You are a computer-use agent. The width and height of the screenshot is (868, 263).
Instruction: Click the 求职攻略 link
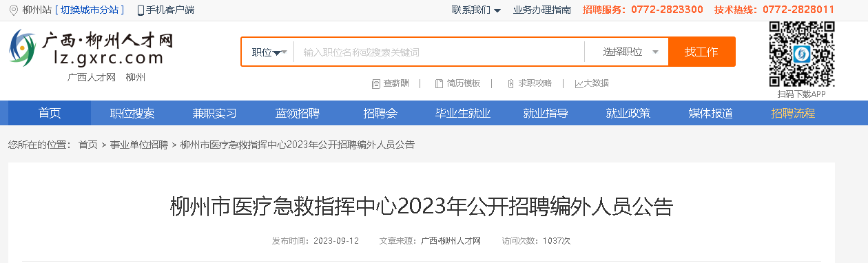[535, 83]
